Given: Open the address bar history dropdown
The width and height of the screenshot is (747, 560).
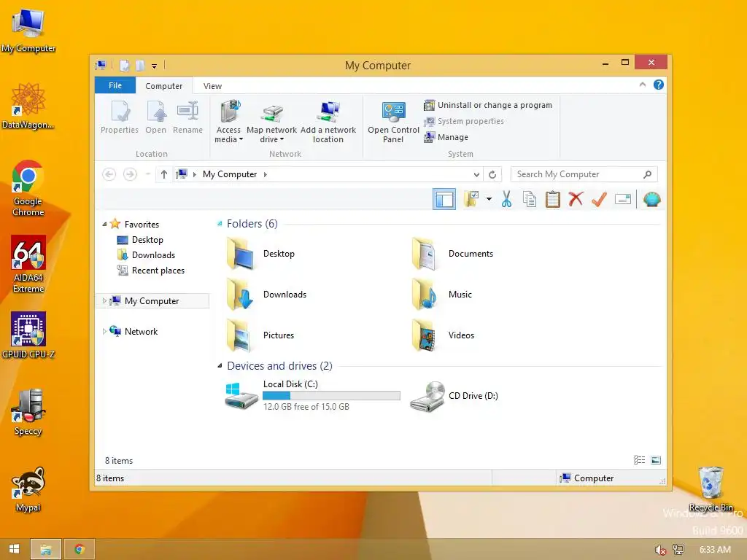Looking at the screenshot, I should [x=476, y=175].
